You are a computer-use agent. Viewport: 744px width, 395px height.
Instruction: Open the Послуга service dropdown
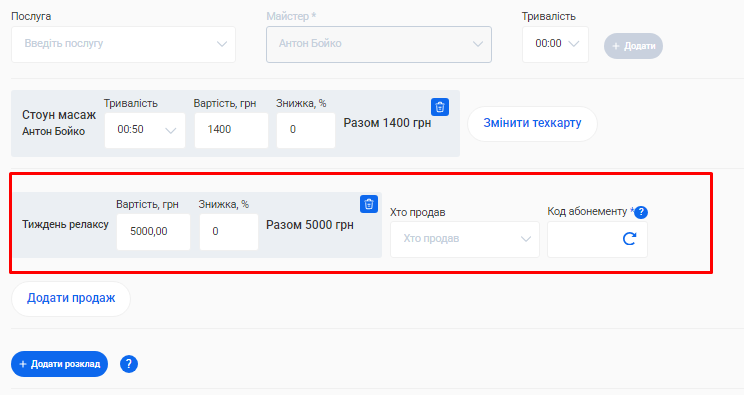123,44
